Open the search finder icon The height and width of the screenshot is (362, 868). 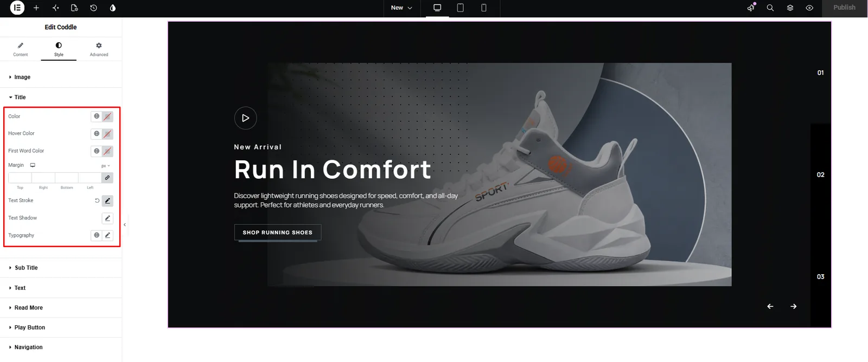[770, 8]
